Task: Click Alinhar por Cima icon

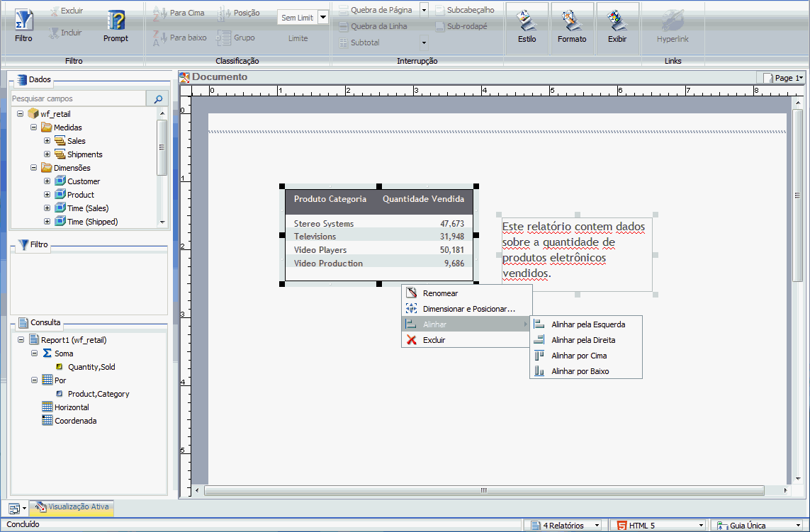Action: [x=539, y=356]
